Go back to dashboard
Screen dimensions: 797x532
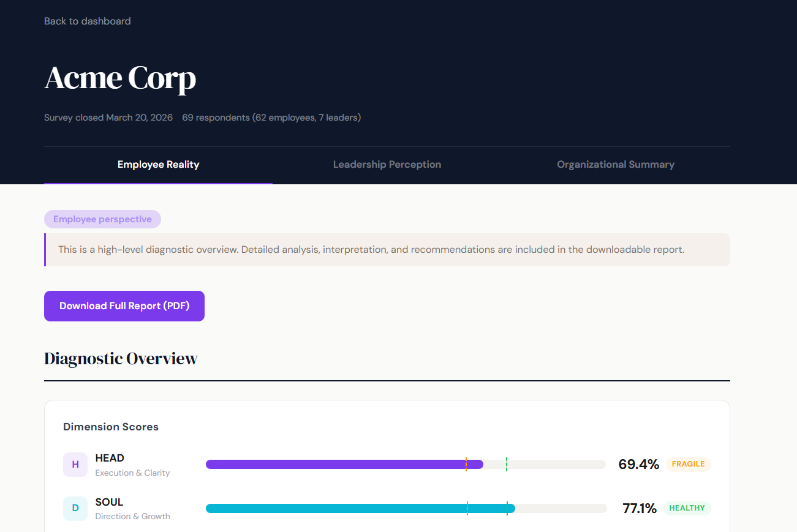click(x=88, y=21)
